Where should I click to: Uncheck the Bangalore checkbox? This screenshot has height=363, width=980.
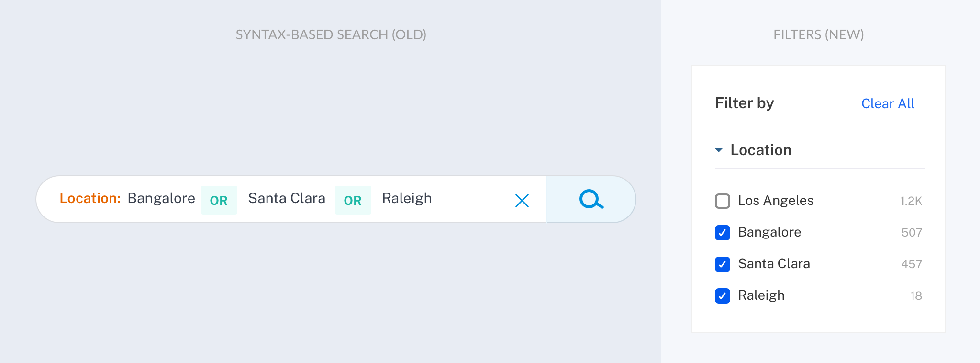[722, 232]
